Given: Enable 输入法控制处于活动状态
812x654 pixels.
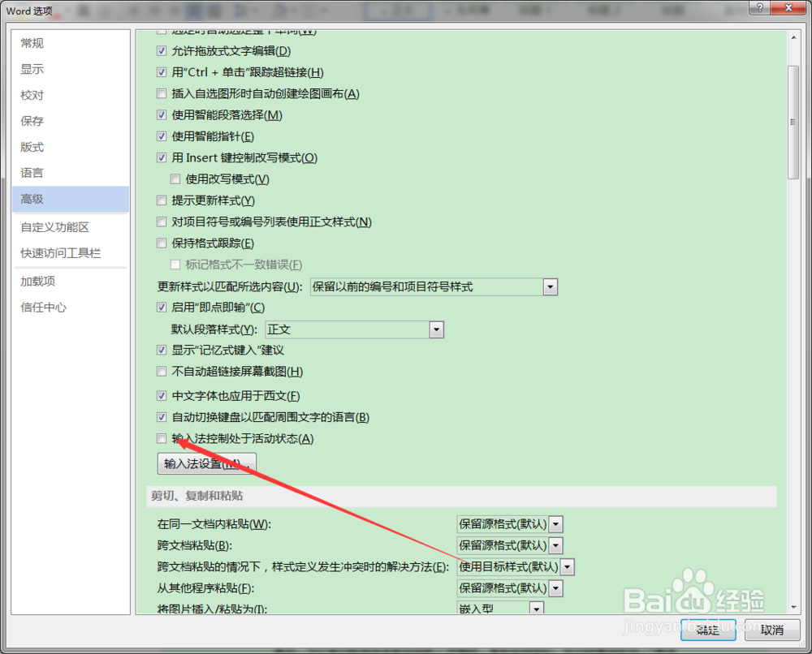Looking at the screenshot, I should pyautogui.click(x=161, y=438).
